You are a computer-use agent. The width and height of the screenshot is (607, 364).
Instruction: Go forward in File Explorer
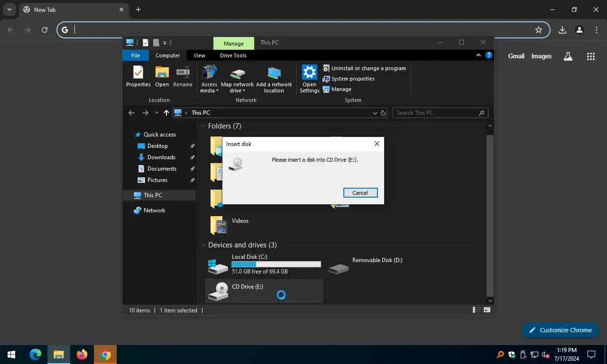pyautogui.click(x=146, y=113)
